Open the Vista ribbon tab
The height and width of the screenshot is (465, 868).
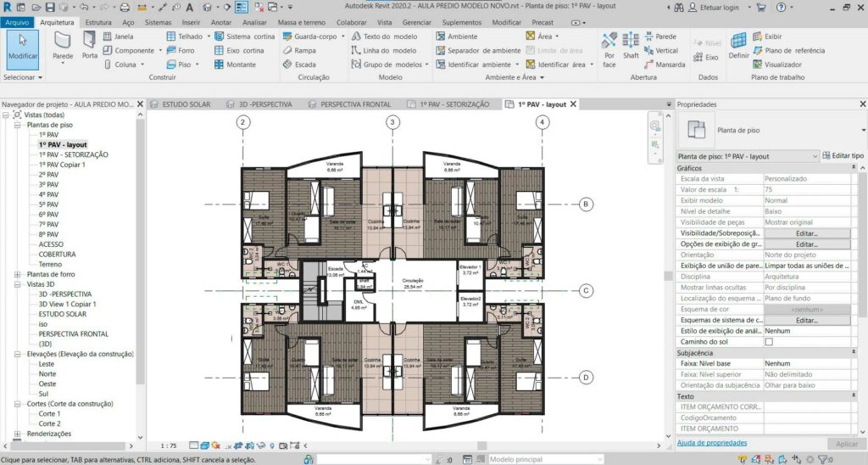(384, 23)
